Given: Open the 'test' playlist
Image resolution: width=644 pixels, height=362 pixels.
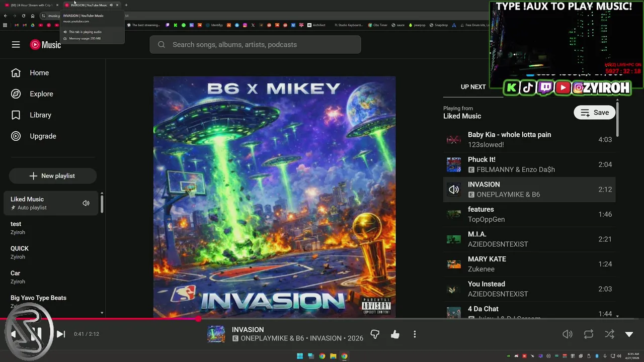Looking at the screenshot, I should (50, 228).
